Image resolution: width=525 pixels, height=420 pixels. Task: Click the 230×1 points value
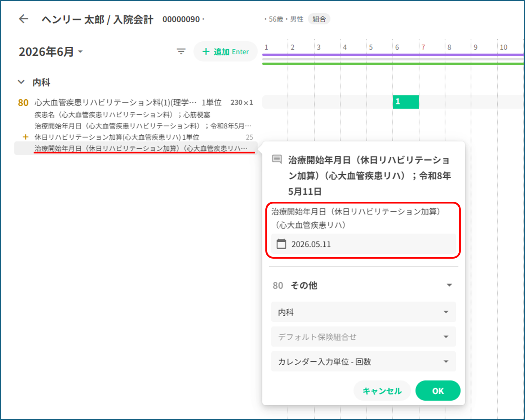[x=242, y=103]
